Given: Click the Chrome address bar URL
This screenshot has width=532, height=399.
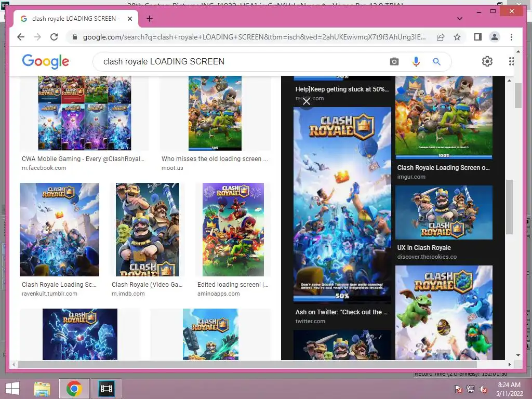Looking at the screenshot, I should (x=254, y=37).
